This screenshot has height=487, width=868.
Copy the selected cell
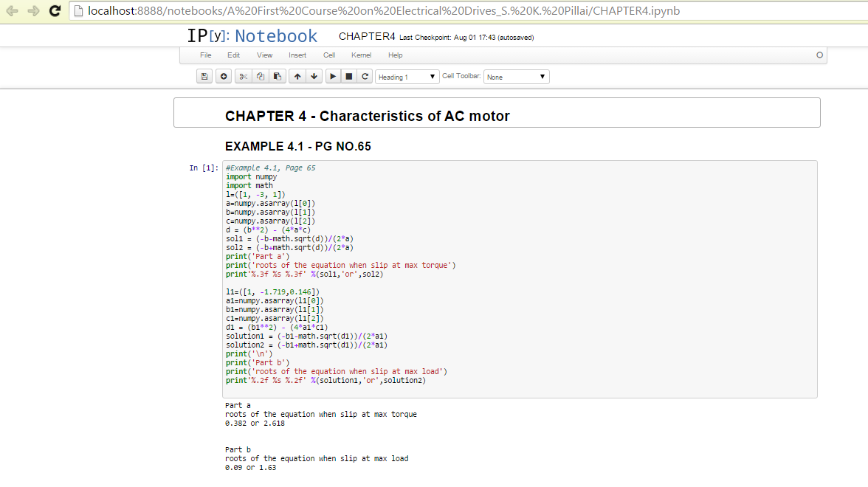(261, 77)
